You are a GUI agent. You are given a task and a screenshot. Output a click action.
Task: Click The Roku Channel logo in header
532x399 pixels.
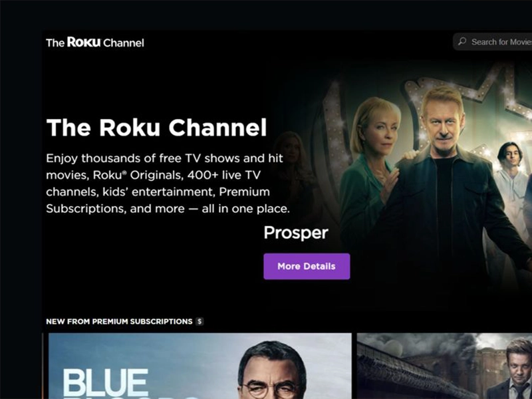pos(95,43)
